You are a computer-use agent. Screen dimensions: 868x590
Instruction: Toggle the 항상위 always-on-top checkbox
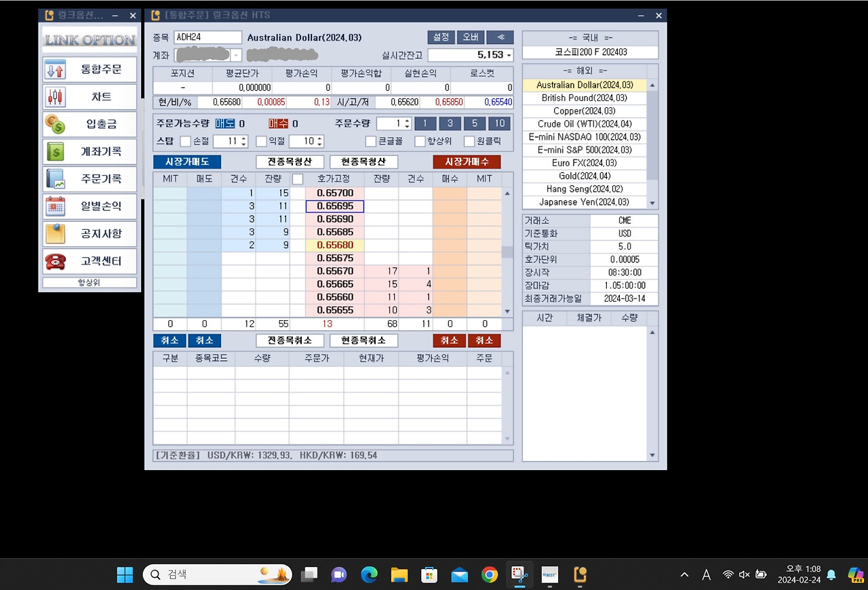420,142
